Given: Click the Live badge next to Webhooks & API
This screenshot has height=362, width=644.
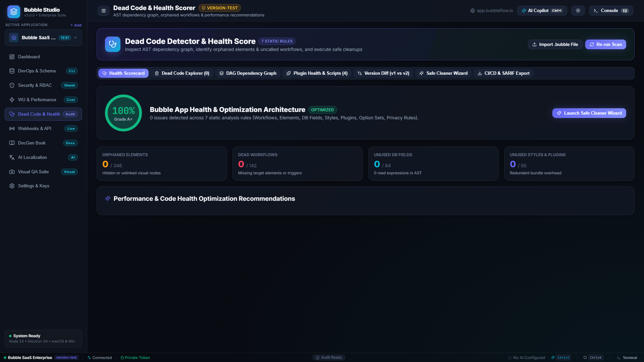Looking at the screenshot, I should pyautogui.click(x=71, y=129).
